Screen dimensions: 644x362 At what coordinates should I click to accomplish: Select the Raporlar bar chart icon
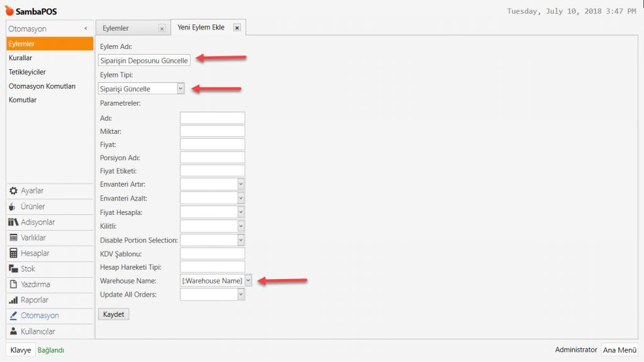pyautogui.click(x=13, y=300)
